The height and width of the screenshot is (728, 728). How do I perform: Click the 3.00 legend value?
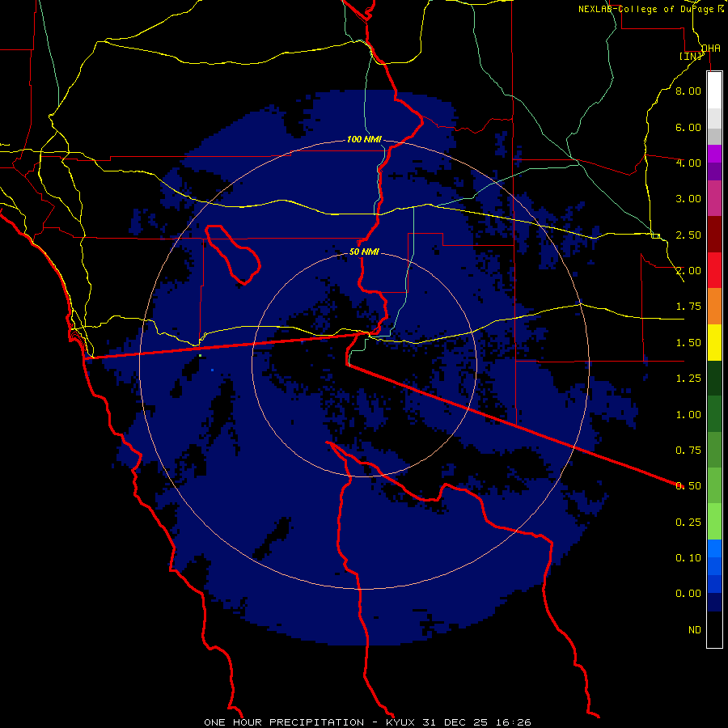tap(688, 199)
